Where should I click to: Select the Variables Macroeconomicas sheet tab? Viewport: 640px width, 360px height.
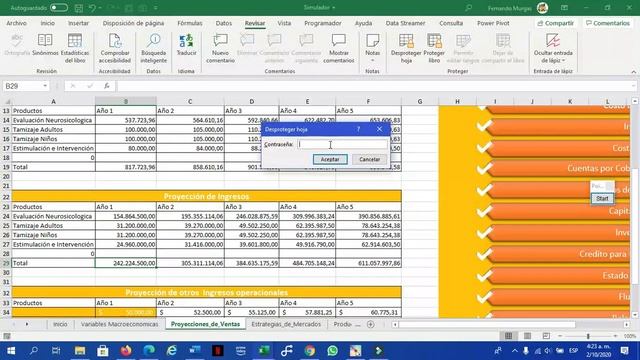119,324
